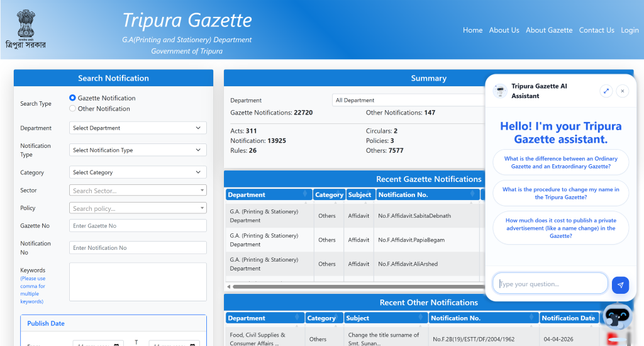This screenshot has width=644, height=346.
Task: Open the All Department summary dropdown
Action: (408, 100)
